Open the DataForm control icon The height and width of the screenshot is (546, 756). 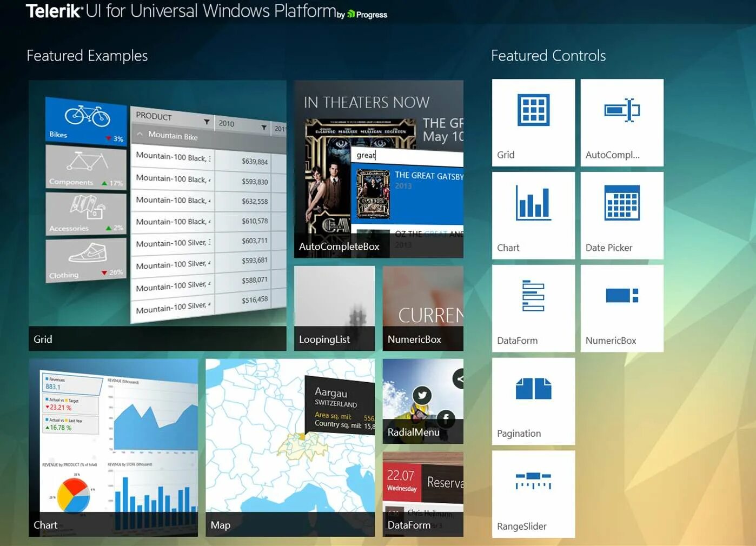pos(533,296)
